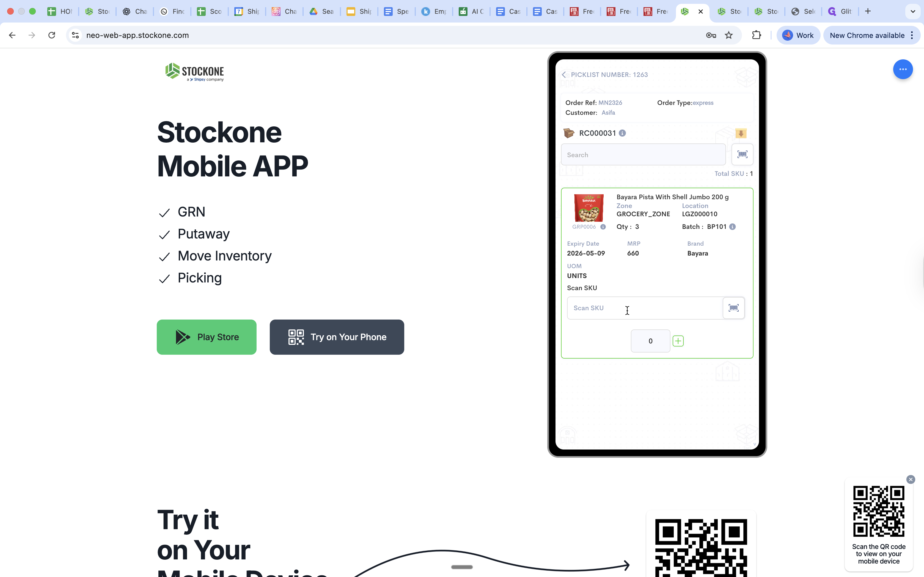Close the QR code popup
This screenshot has height=577, width=924.
pos(911,479)
